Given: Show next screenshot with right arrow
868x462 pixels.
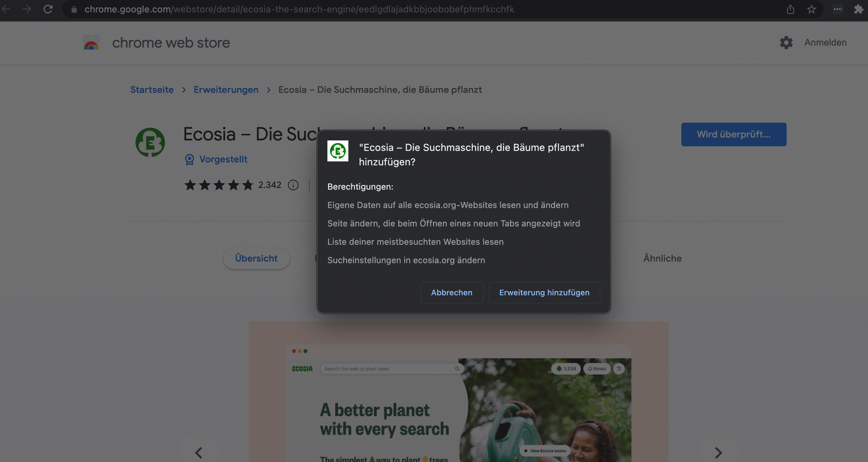Looking at the screenshot, I should pos(718,453).
